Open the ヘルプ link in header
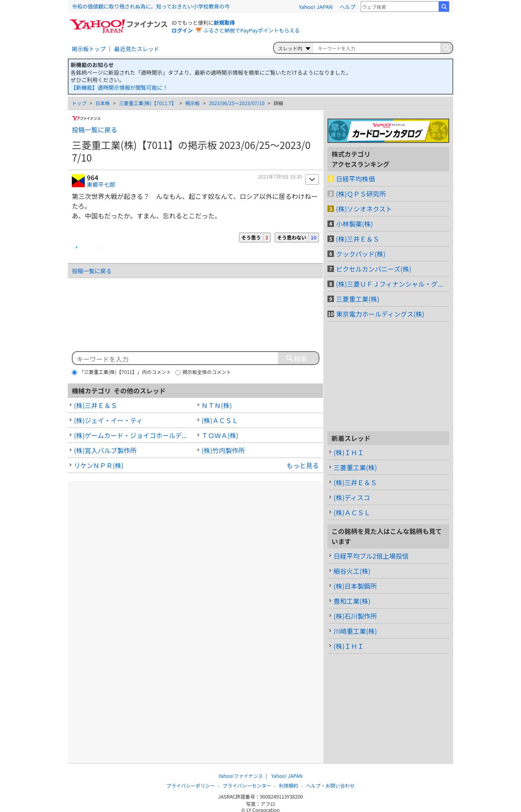The height and width of the screenshot is (812, 521). tap(347, 7)
